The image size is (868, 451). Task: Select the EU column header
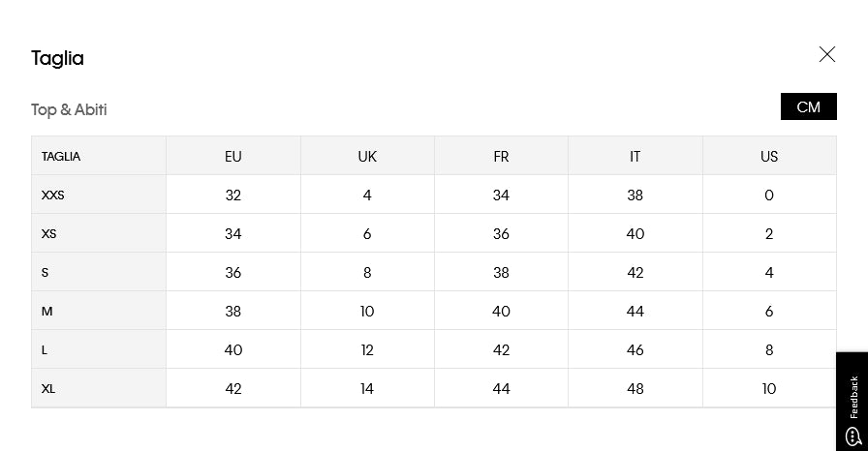(232, 156)
